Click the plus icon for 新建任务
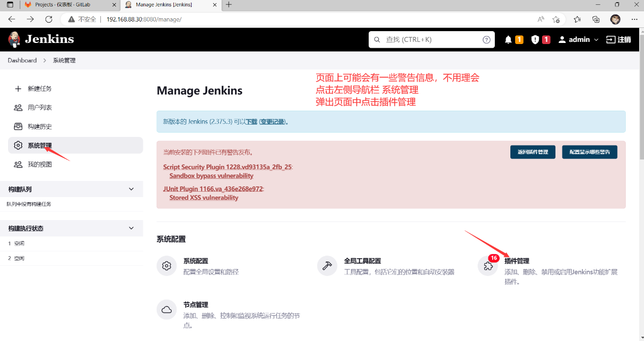644x341 pixels. pos(18,89)
